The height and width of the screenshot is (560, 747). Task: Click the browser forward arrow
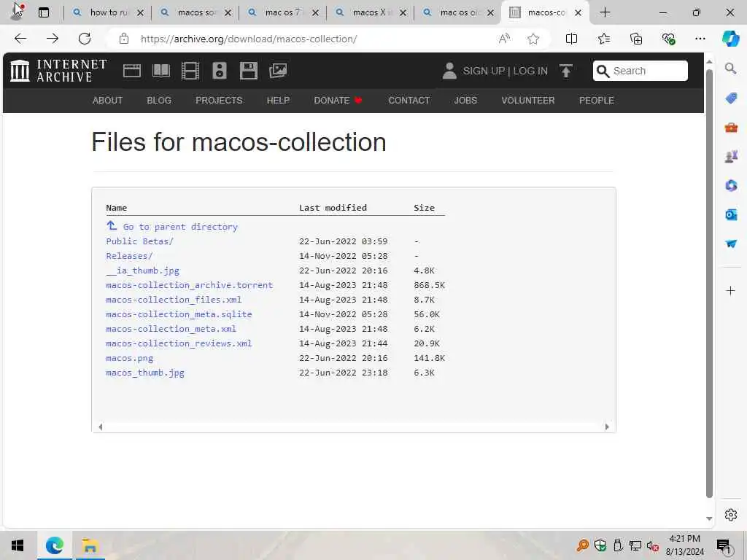[53, 39]
